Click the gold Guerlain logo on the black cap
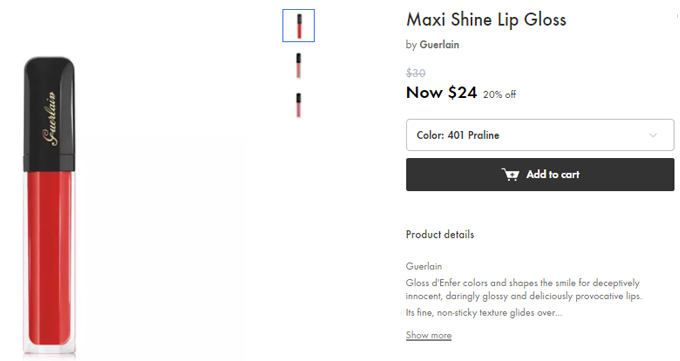 [50, 118]
